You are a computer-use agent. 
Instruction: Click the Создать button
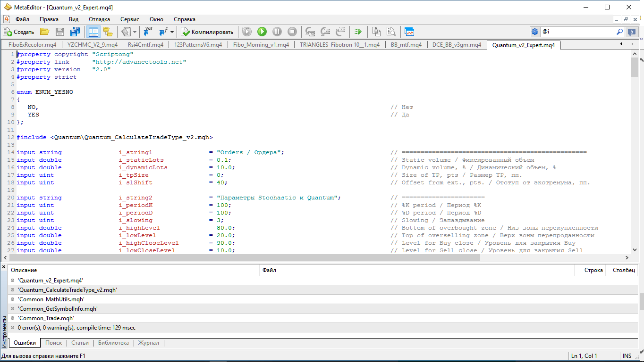19,32
